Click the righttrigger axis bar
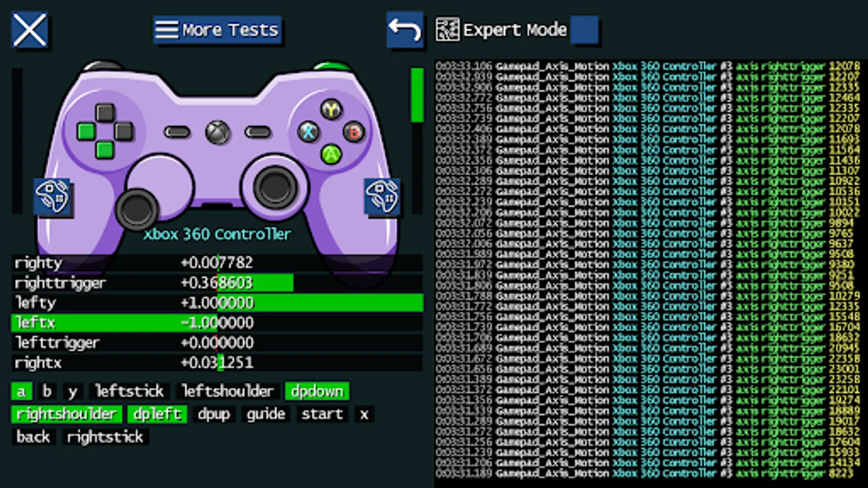Image resolution: width=868 pixels, height=488 pixels. [x=217, y=282]
